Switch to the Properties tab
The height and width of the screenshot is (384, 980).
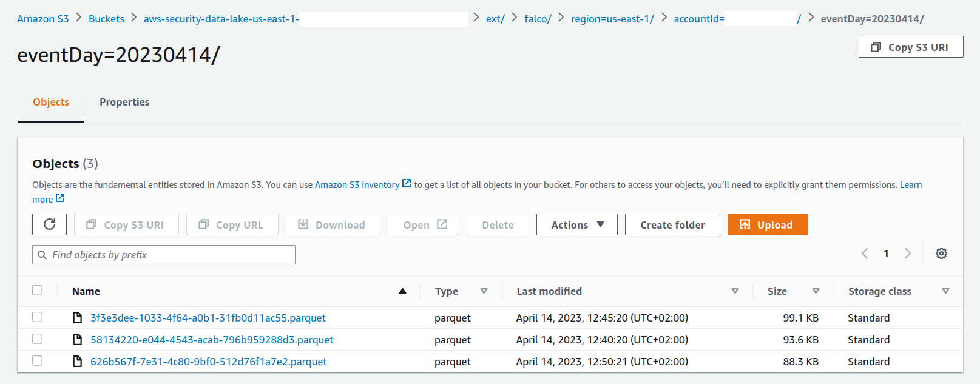tap(124, 102)
